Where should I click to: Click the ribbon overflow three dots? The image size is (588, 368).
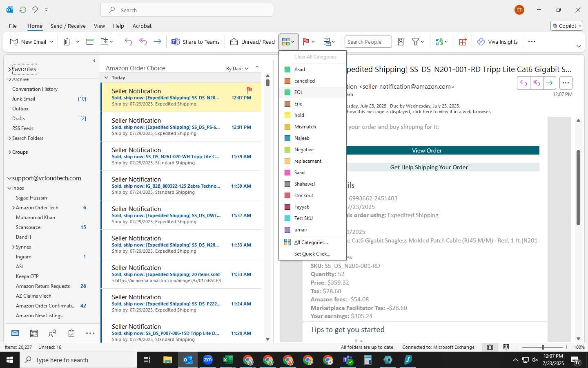click(532, 42)
